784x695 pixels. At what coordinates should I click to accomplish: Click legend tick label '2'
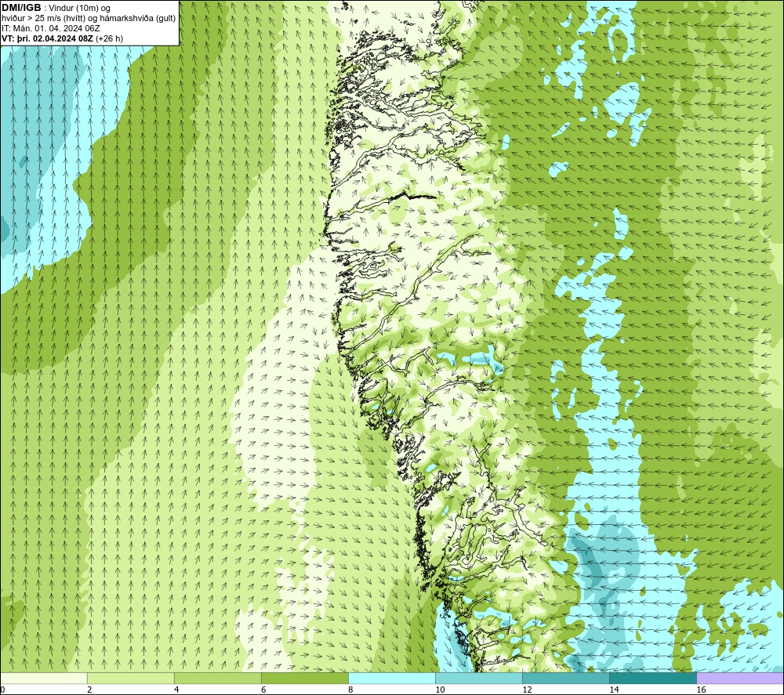coord(89,690)
